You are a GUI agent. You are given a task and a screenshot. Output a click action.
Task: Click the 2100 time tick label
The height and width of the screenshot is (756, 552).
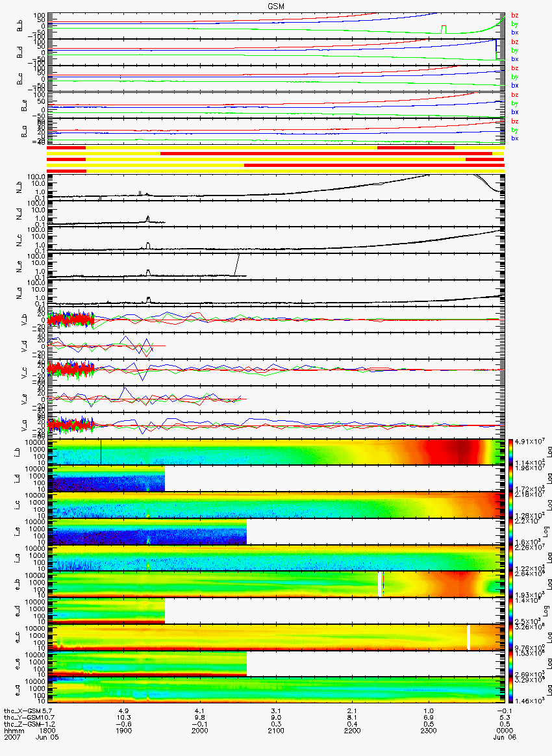276,731
